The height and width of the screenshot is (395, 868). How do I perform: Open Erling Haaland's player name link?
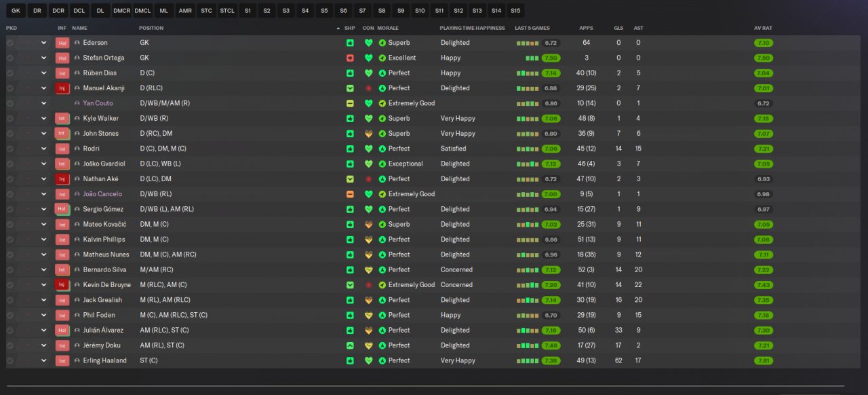104,360
